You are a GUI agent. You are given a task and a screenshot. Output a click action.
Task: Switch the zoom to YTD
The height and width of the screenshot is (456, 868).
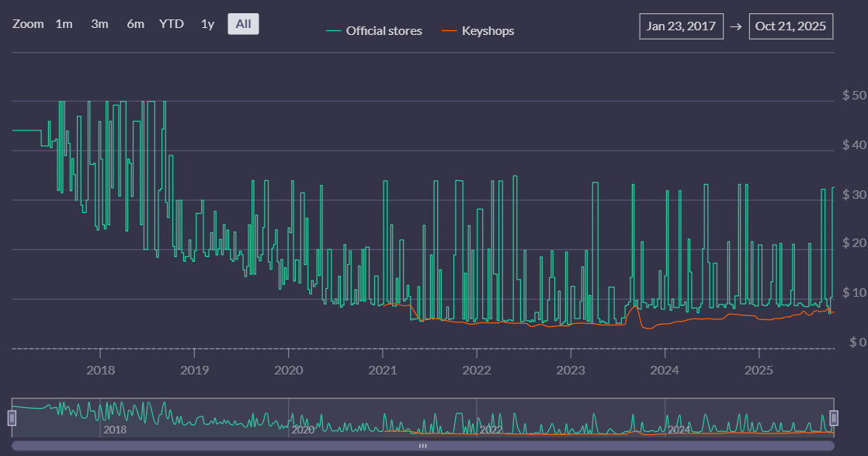point(171,24)
